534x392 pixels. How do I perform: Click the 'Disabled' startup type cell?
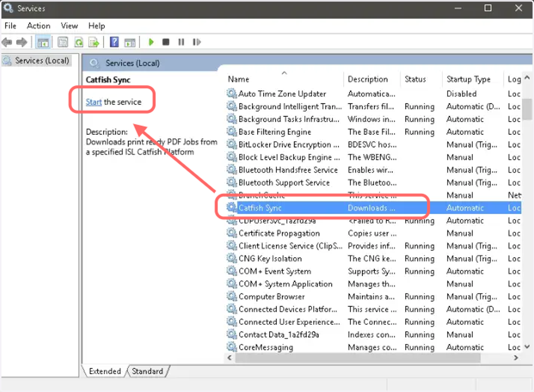[x=461, y=94]
